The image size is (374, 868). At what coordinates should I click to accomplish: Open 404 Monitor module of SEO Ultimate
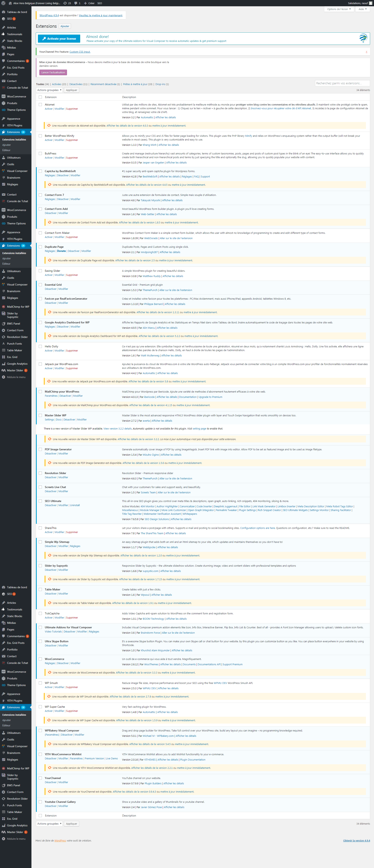(x=148, y=506)
